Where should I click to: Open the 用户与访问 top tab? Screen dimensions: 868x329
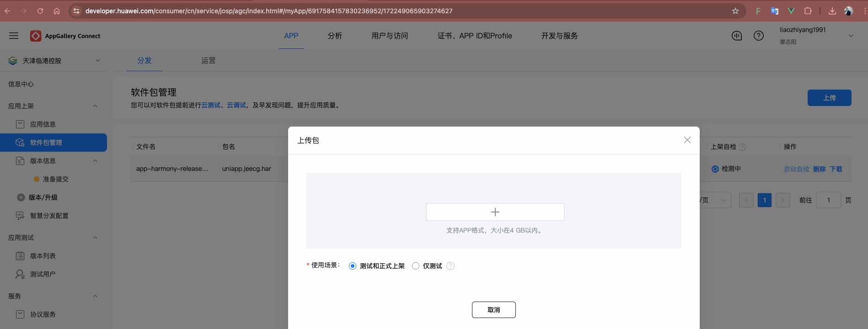pos(390,36)
